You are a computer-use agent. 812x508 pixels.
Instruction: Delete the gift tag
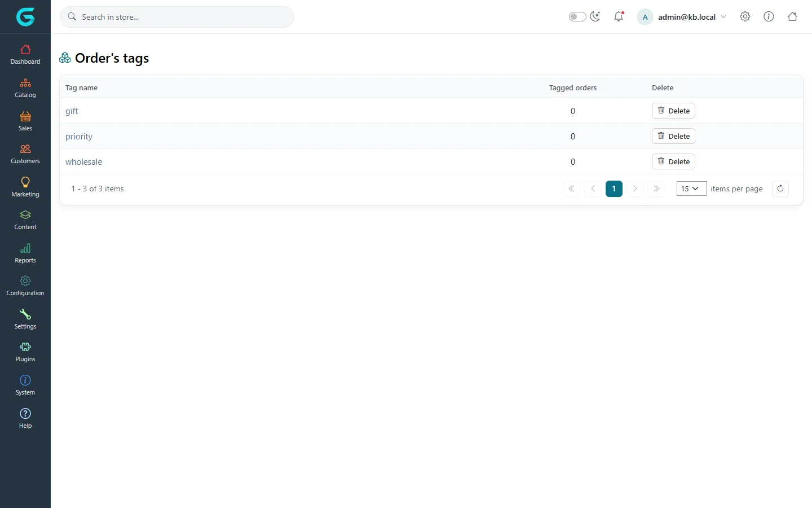click(673, 111)
